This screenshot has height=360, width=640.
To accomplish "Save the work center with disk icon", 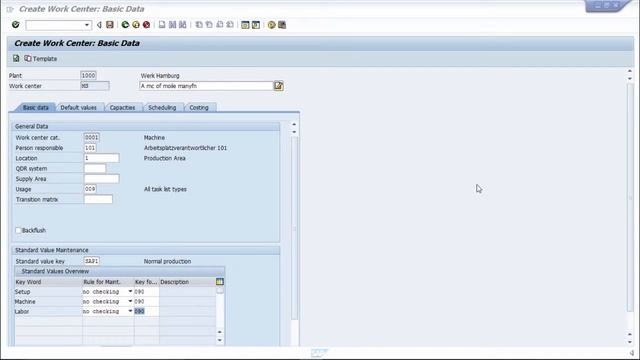I will 110,25.
